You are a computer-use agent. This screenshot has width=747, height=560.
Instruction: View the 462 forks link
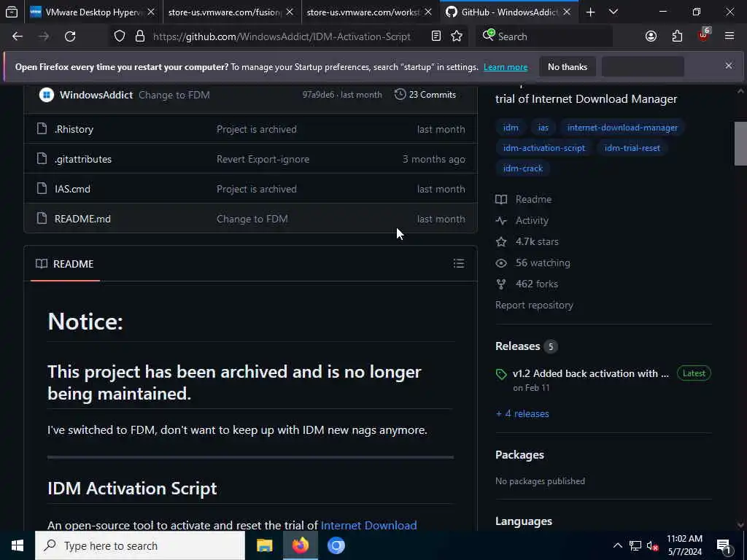pos(527,284)
